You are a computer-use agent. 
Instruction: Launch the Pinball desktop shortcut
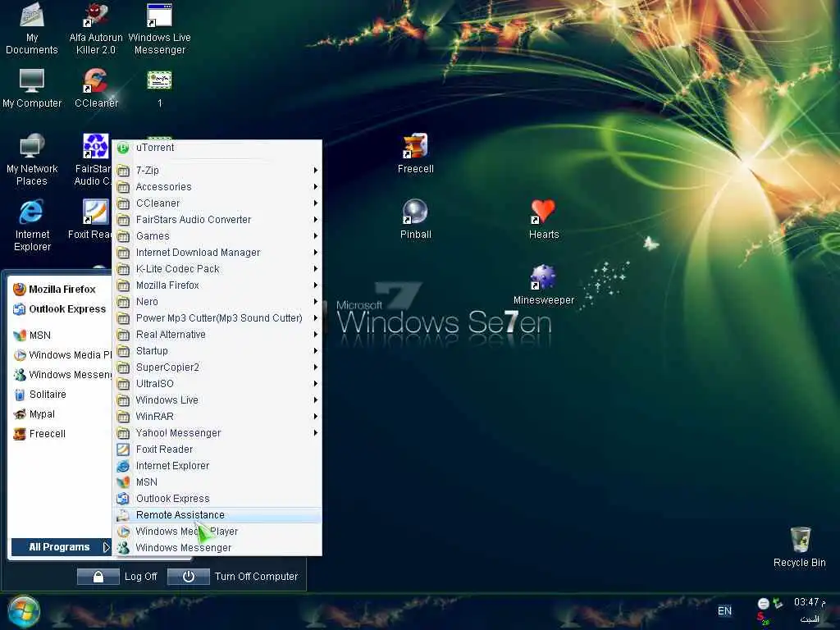416,218
